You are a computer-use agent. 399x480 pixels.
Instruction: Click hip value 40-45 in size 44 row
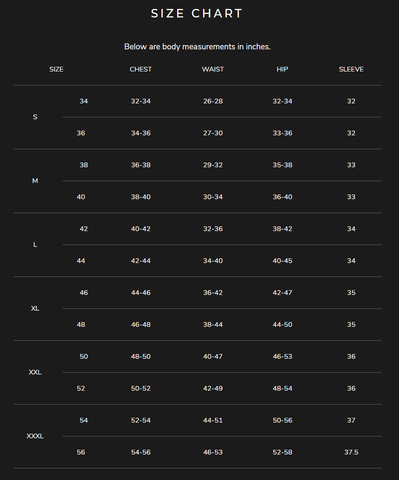tap(282, 261)
